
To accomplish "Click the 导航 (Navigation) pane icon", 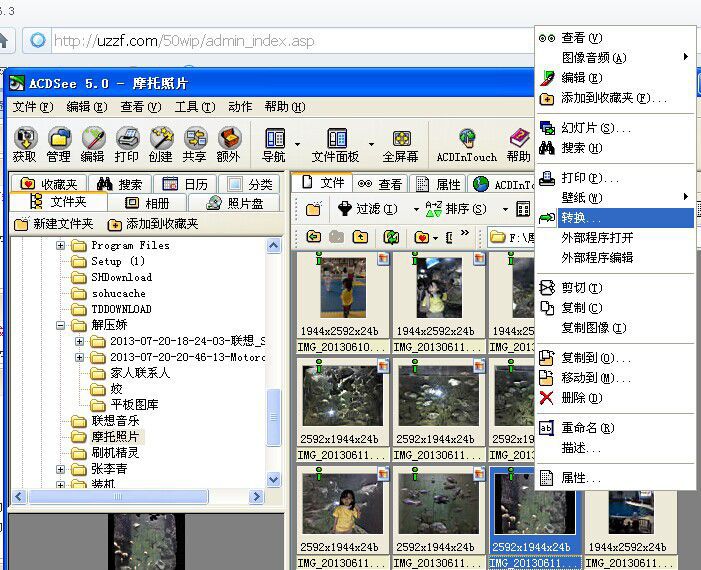I will [274, 144].
